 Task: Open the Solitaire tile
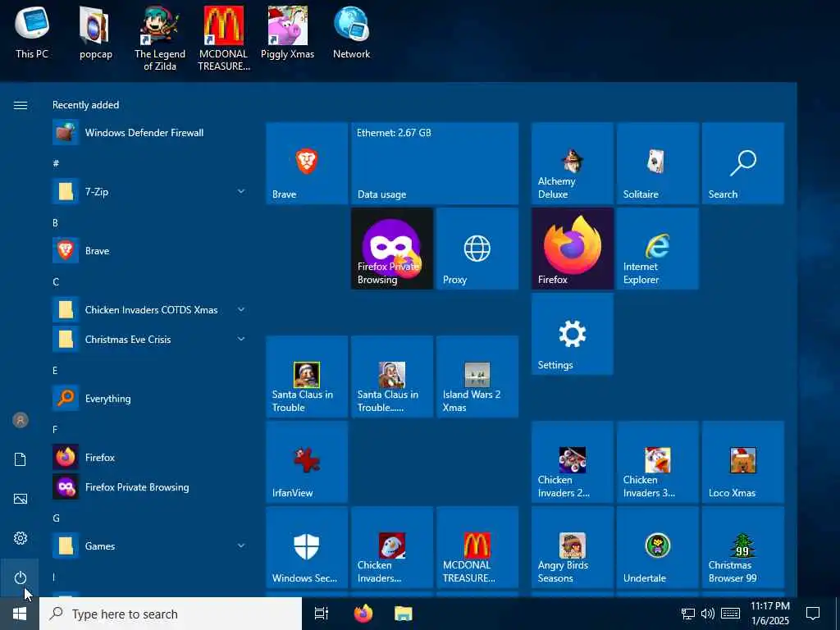pyautogui.click(x=657, y=163)
